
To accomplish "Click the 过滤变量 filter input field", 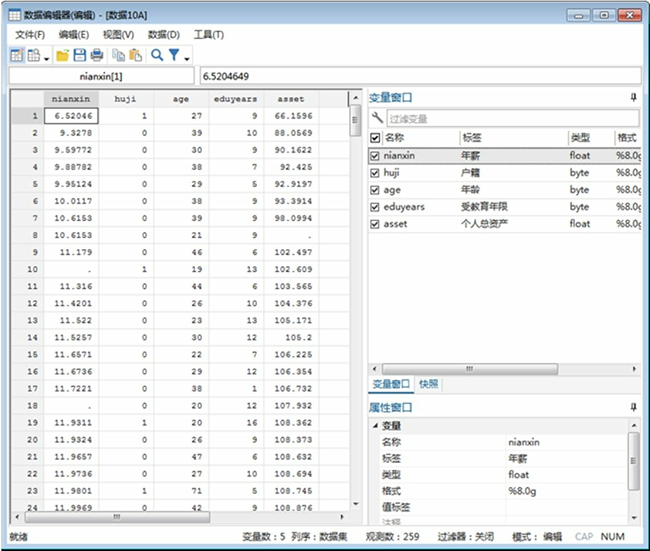I will click(x=510, y=118).
